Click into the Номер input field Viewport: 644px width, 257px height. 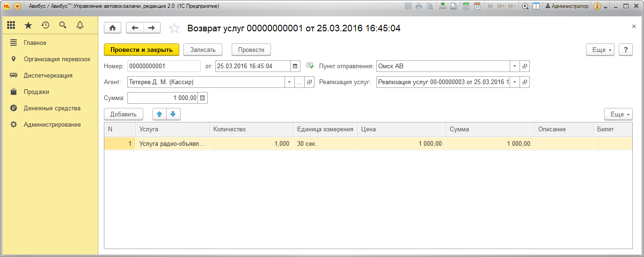tap(163, 66)
